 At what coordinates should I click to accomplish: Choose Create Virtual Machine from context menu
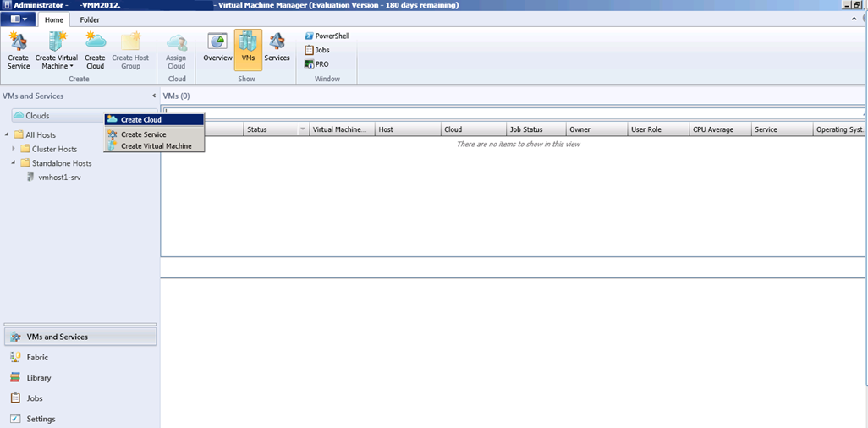point(155,146)
